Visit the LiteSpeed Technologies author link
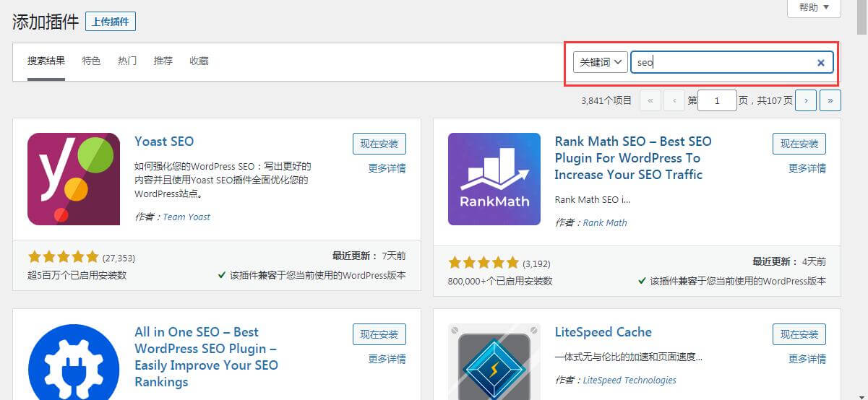The height and width of the screenshot is (400, 868). point(630,380)
